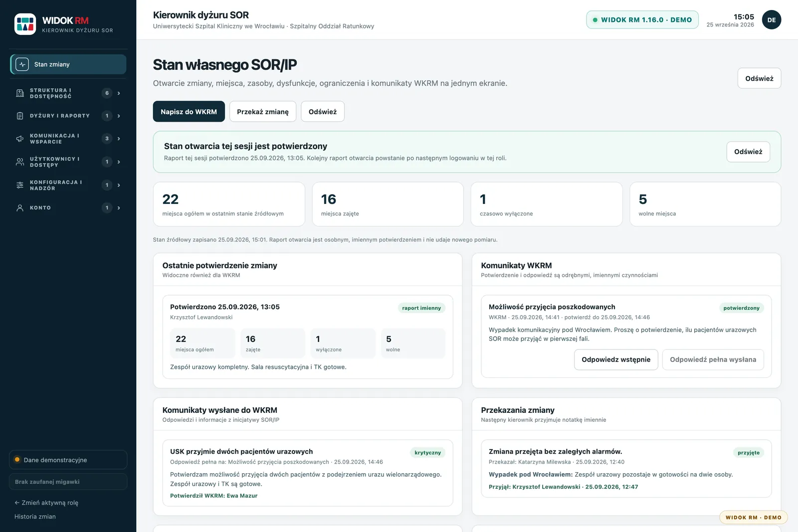Click the Struktura i dostępność building icon
Viewport: 798px width, 532px height.
point(20,93)
